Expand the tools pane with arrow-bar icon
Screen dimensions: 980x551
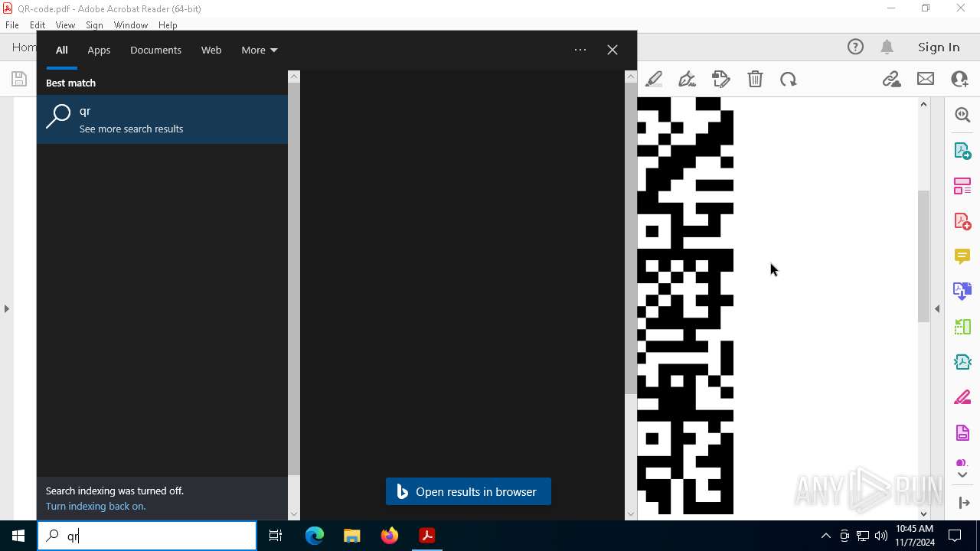[x=963, y=503]
